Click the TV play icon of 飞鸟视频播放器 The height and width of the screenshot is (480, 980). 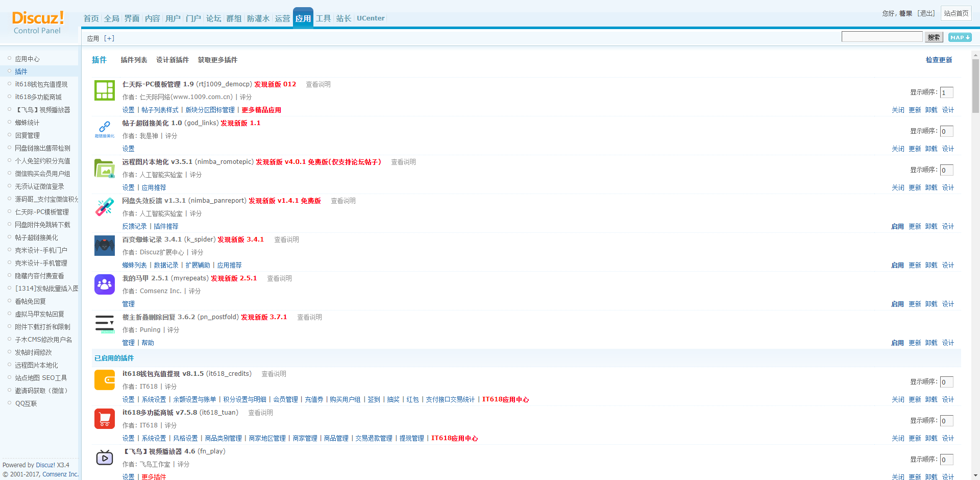coord(105,458)
